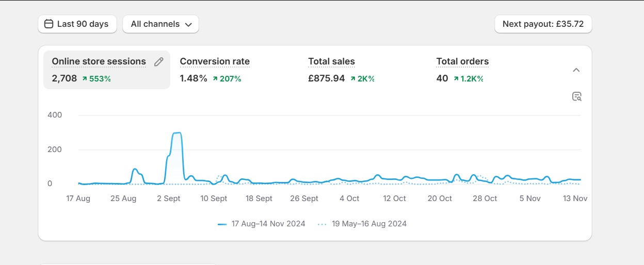644x265 pixels.
Task: Click the green trend arrow next to 553%
Action: (x=84, y=79)
